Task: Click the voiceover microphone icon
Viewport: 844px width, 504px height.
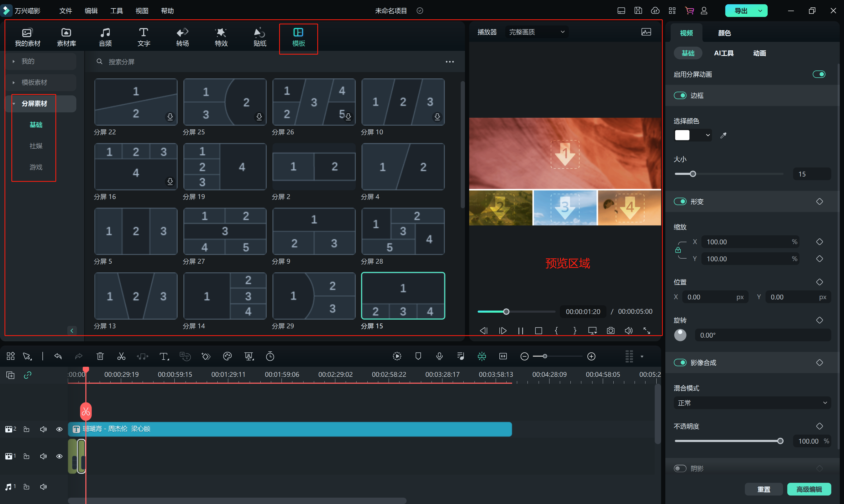Action: click(x=439, y=356)
